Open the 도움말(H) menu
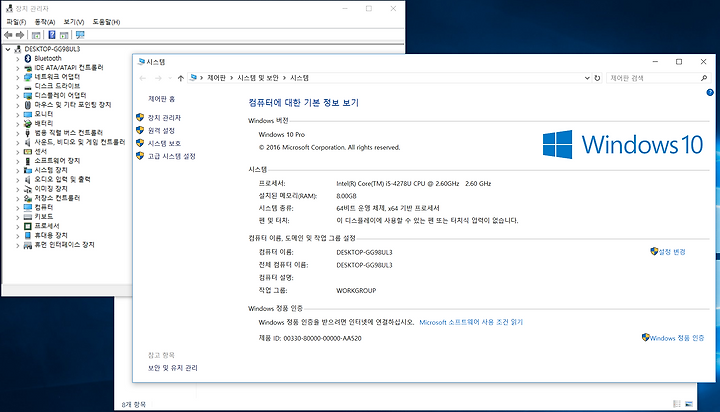The width and height of the screenshot is (720, 412). click(x=106, y=22)
